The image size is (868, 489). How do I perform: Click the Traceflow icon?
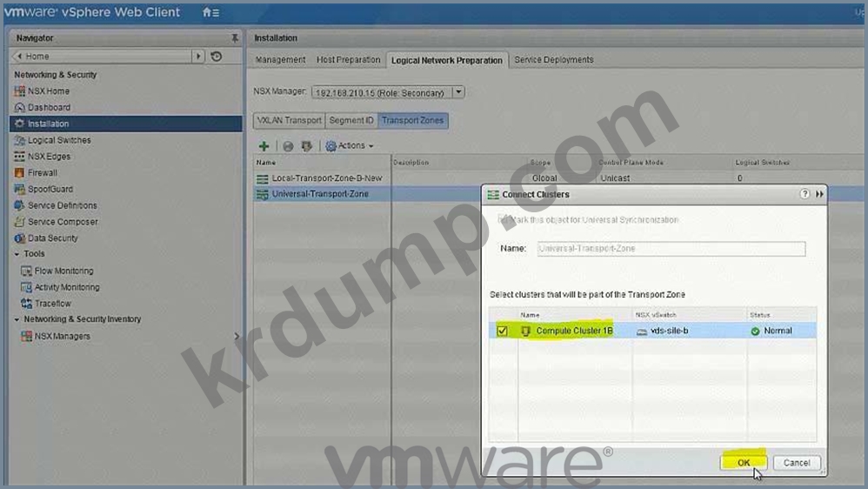point(26,304)
